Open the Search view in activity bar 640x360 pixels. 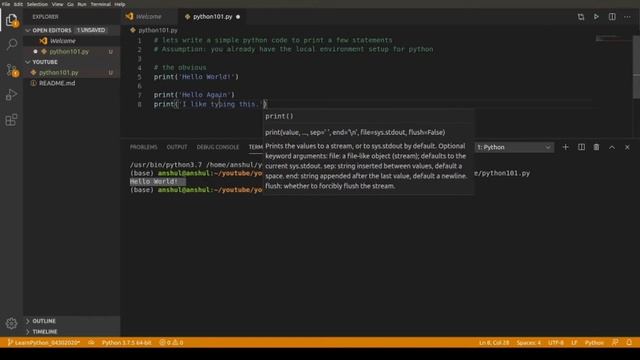click(11, 44)
